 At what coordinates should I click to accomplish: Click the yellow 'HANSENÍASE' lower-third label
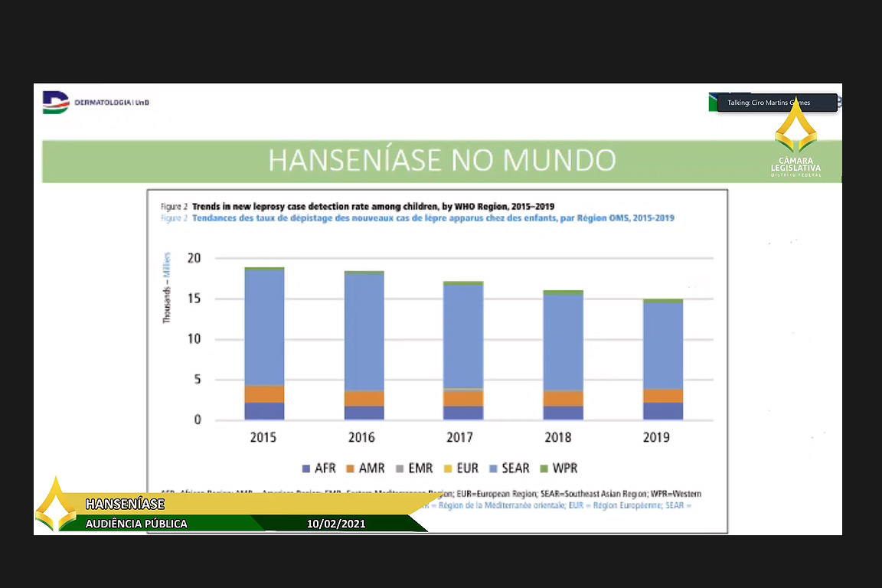pos(125,504)
